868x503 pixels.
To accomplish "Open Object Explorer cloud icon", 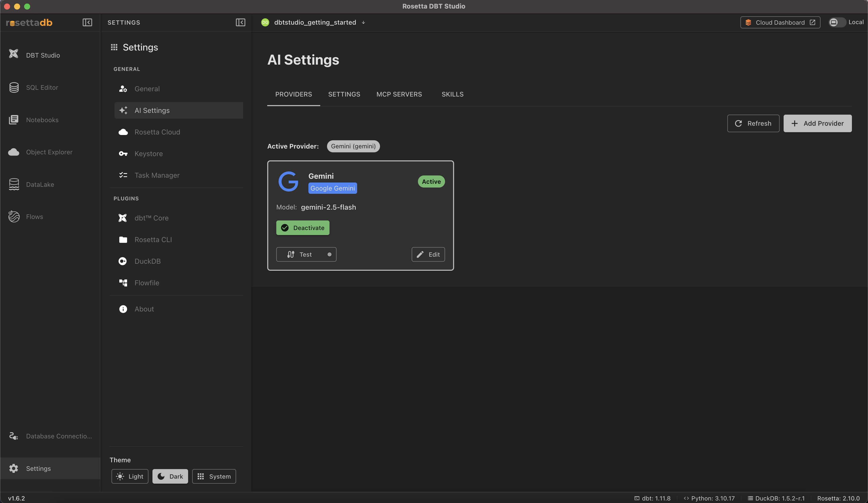I will click(14, 152).
